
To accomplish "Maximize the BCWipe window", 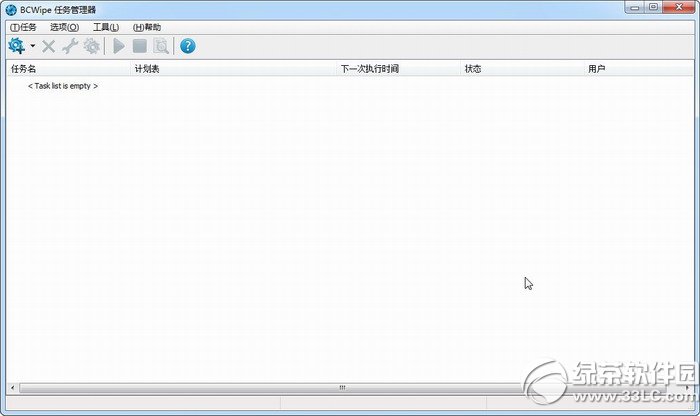I will click(x=654, y=8).
